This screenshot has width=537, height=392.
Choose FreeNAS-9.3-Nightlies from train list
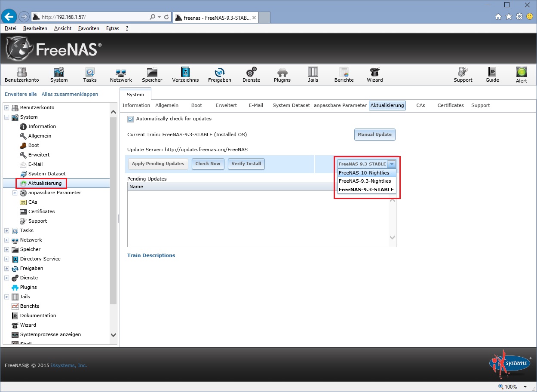(367, 181)
